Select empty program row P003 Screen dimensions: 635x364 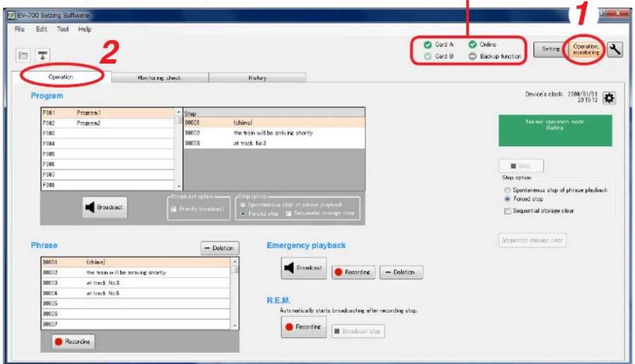click(108, 133)
